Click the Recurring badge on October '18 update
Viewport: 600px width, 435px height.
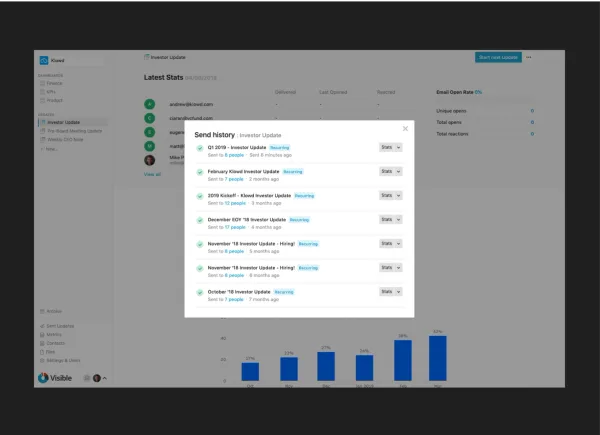pos(284,292)
